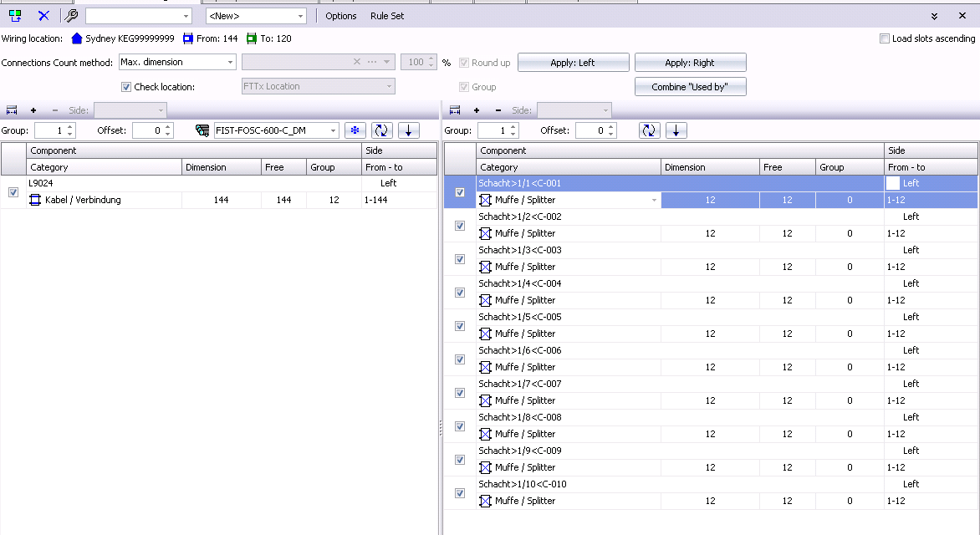The image size is (980, 535).
Task: Uncheck the Schacht>1/6<C-006 row checkbox
Action: click(460, 359)
